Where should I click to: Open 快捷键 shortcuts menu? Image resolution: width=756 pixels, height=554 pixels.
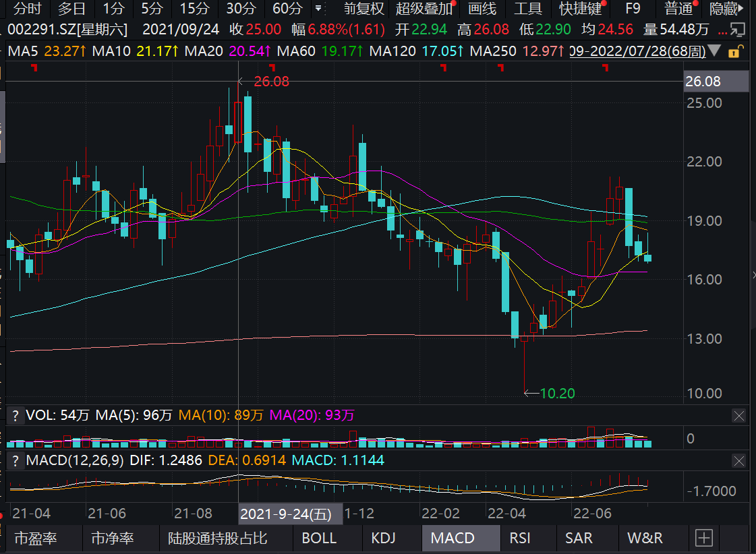(x=581, y=8)
